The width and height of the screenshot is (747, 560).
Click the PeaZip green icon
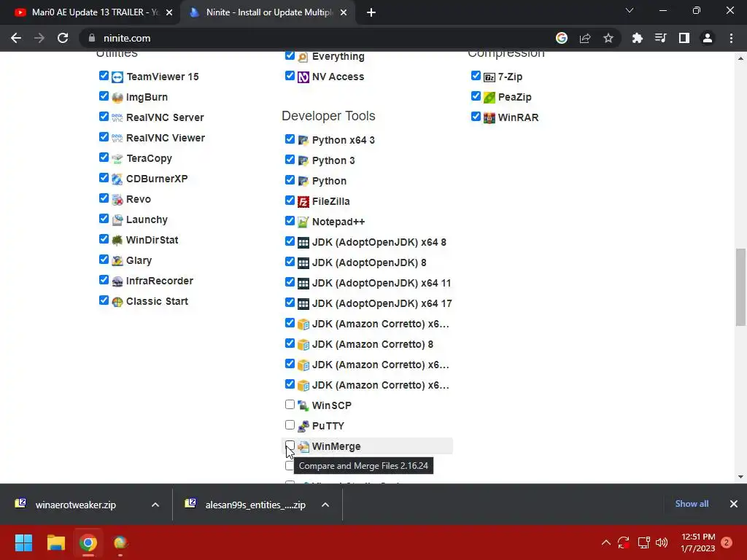pyautogui.click(x=489, y=98)
